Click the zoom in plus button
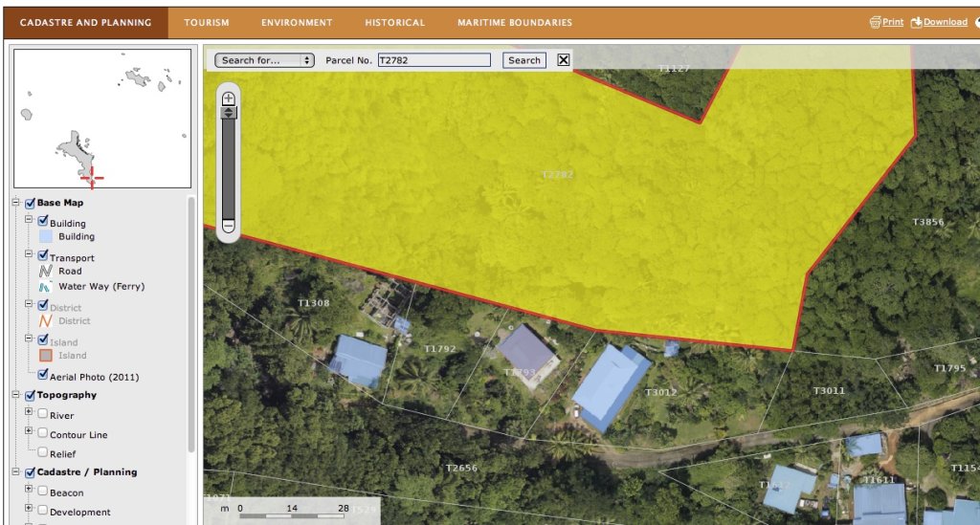 click(x=228, y=98)
